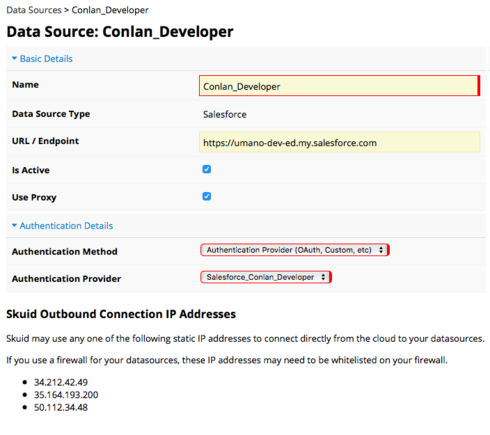This screenshot has width=490, height=435.
Task: Open the Data Sources breadcrumb link
Action: pos(34,10)
